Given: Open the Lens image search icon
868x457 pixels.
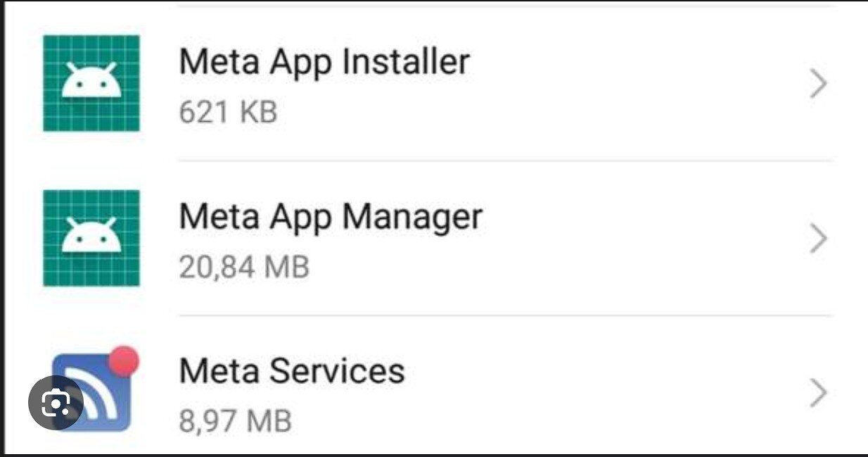Looking at the screenshot, I should pyautogui.click(x=56, y=402).
